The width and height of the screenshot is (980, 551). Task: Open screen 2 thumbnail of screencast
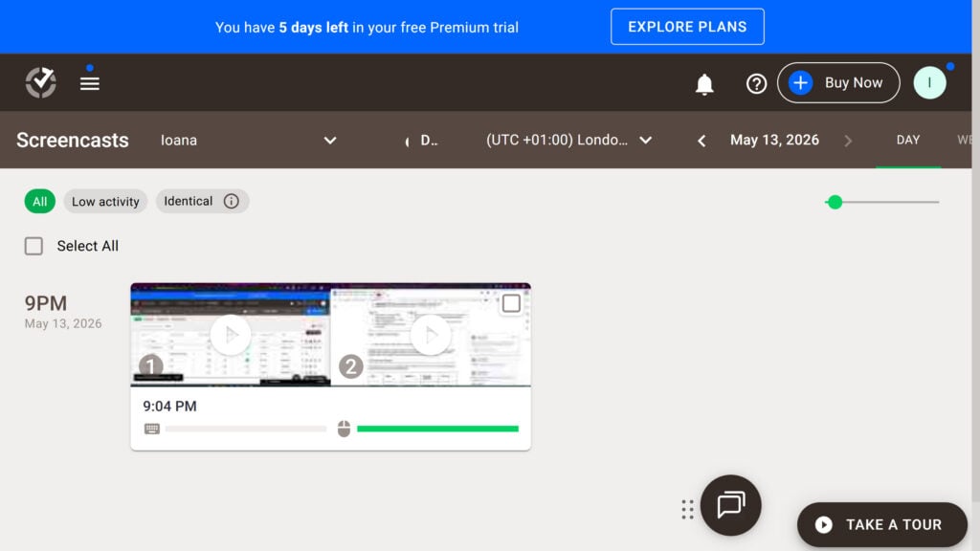[431, 335]
